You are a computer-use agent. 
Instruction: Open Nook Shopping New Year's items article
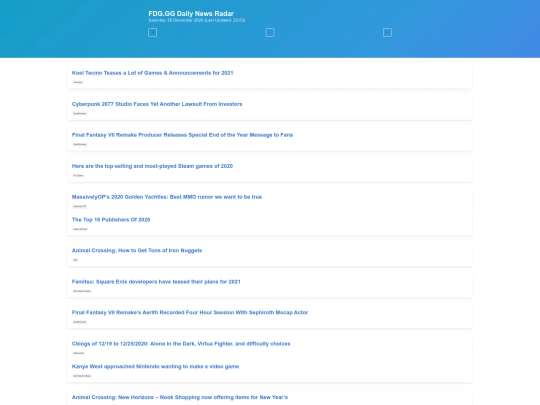(x=180, y=397)
